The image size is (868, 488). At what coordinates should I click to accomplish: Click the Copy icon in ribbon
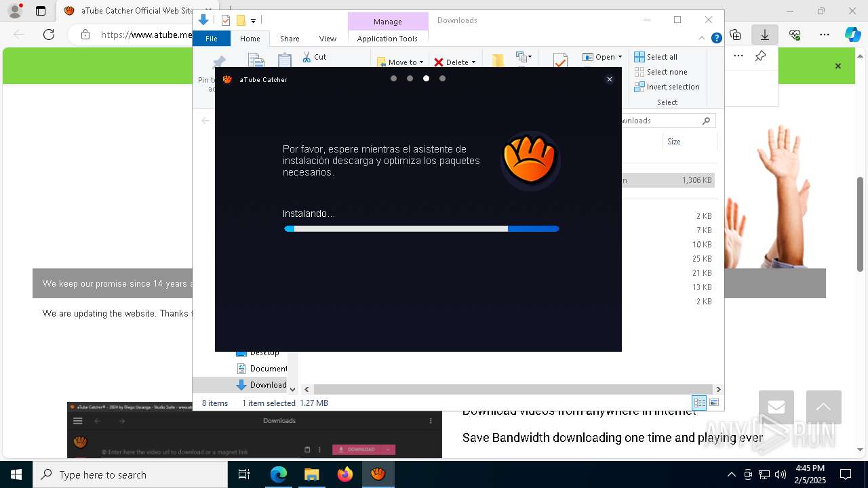256,60
